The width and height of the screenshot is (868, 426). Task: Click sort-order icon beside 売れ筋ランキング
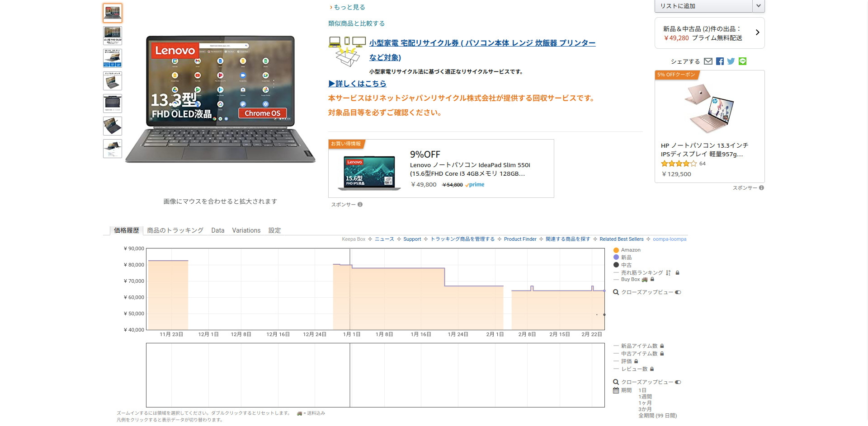pyautogui.click(x=668, y=273)
